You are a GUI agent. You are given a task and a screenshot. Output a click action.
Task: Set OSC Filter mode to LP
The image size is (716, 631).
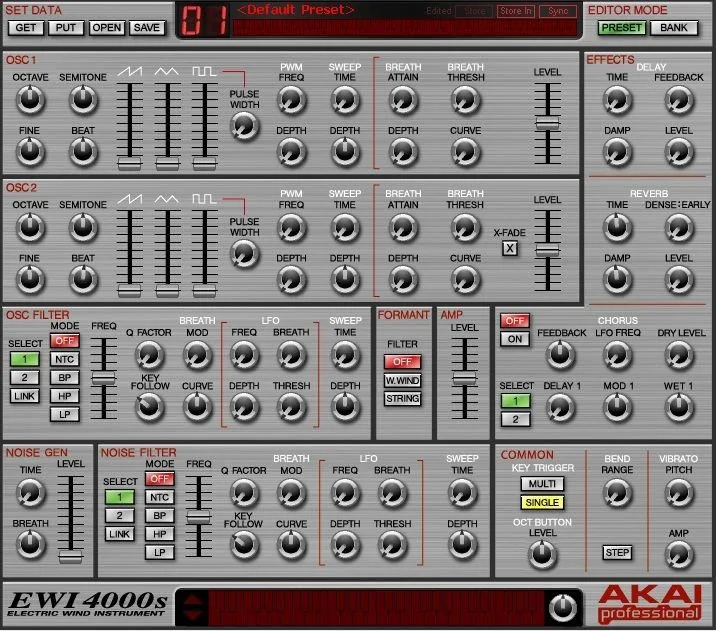tap(65, 414)
